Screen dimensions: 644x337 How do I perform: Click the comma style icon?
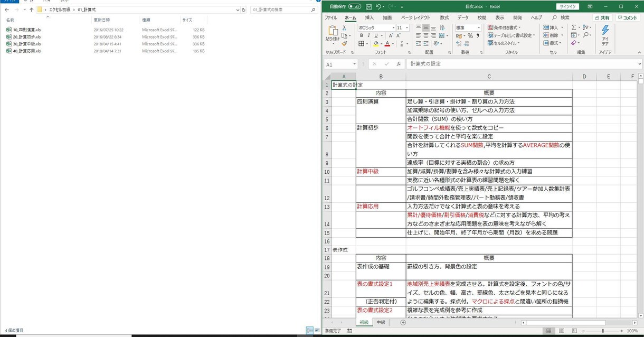coord(477,35)
